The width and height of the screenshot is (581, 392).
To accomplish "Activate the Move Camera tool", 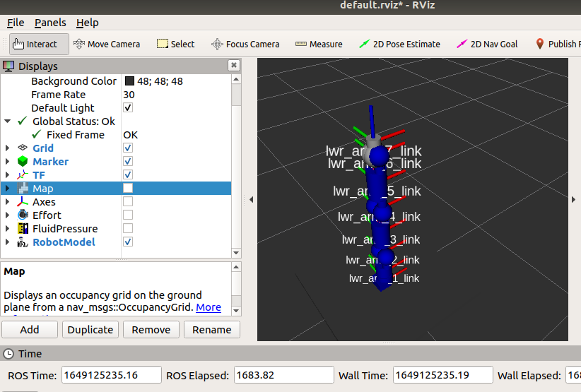I will point(107,44).
